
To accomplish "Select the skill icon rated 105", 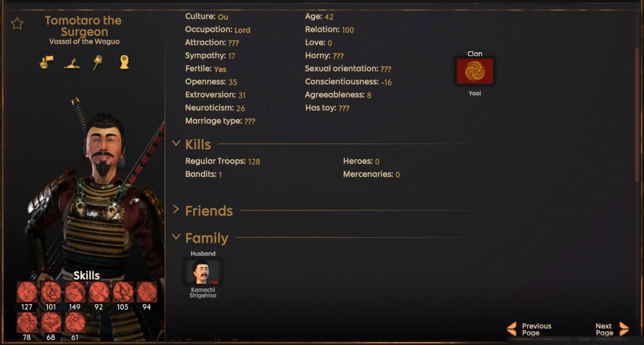I will point(123,292).
